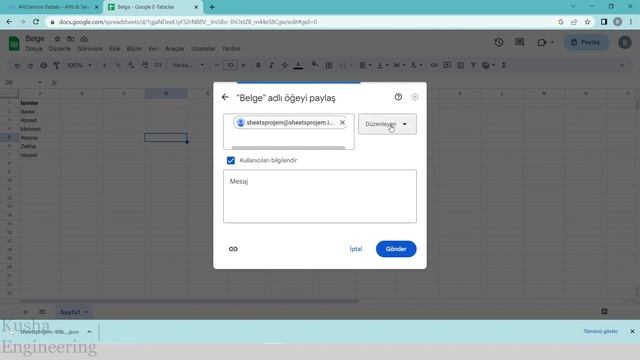
Task: Open horizontal align dropdown
Action: pyautogui.click(x=365, y=65)
